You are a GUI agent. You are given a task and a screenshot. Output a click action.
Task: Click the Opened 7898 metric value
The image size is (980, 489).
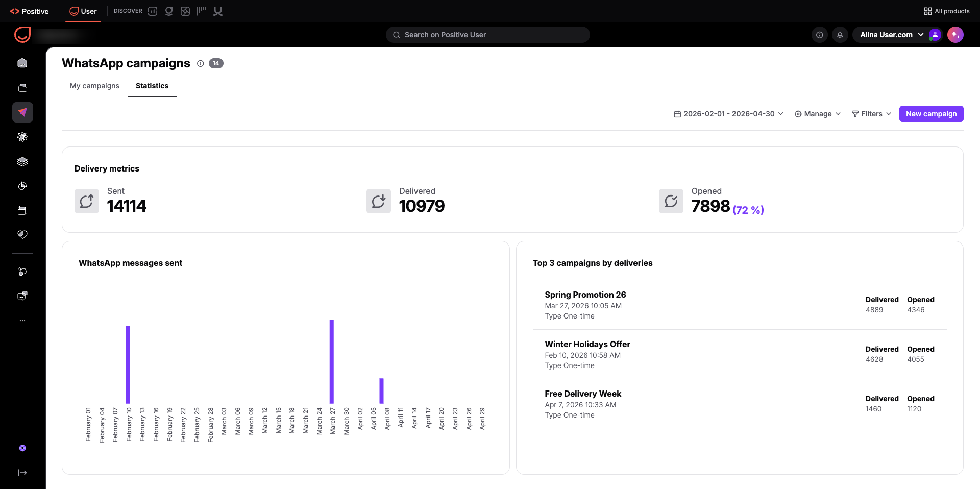coord(710,206)
